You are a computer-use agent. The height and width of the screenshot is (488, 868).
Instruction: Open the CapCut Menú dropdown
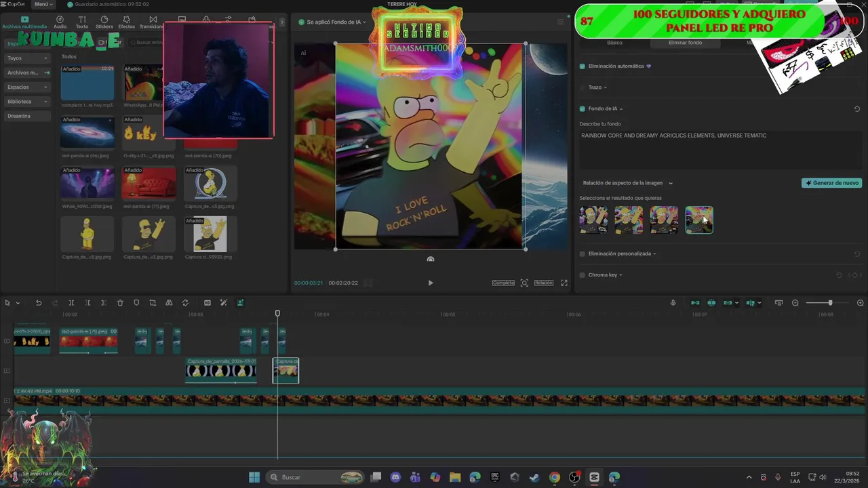tap(43, 4)
